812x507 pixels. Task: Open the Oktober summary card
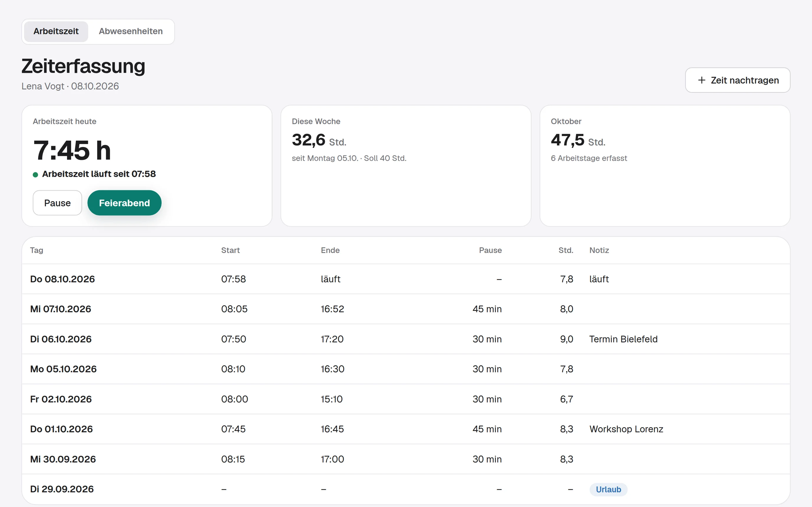pos(665,166)
